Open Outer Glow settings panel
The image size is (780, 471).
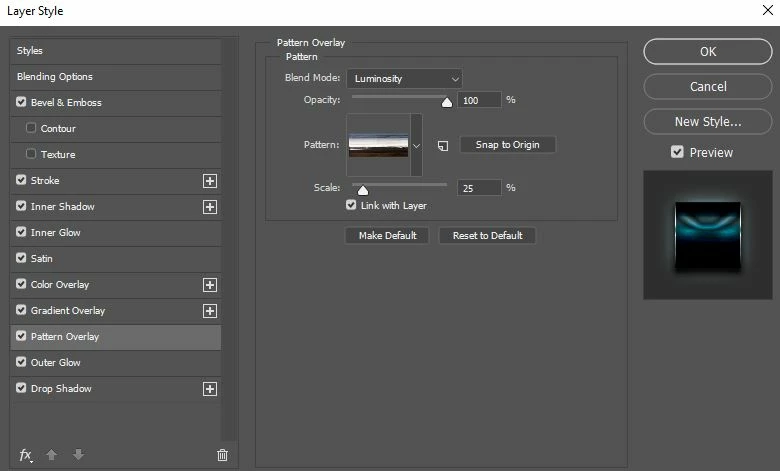point(55,363)
